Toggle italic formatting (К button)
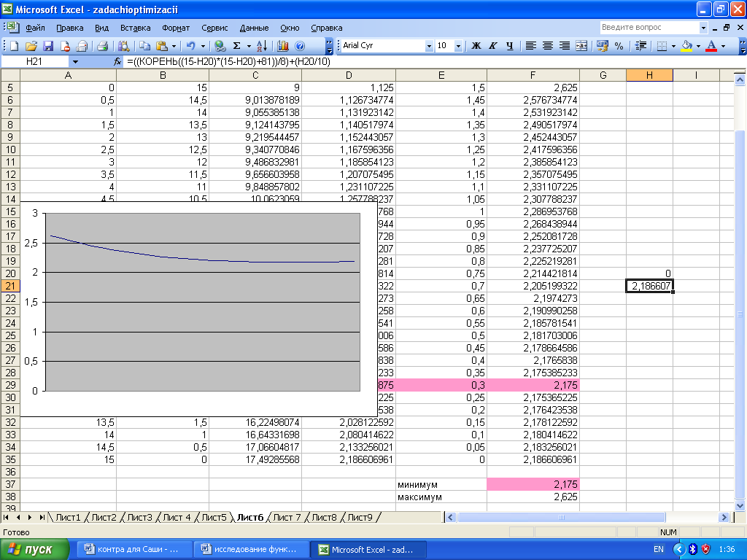 tap(493, 45)
